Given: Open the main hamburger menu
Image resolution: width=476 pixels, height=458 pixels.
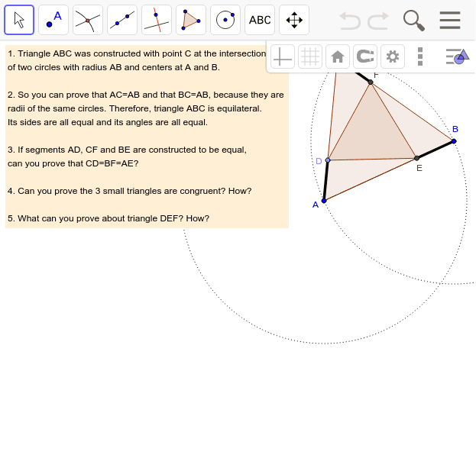Looking at the screenshot, I should [x=450, y=20].
